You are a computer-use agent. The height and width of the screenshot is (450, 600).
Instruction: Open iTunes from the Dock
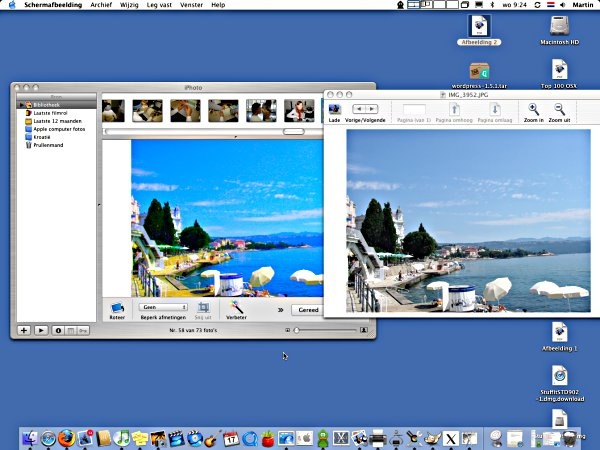[x=122, y=439]
